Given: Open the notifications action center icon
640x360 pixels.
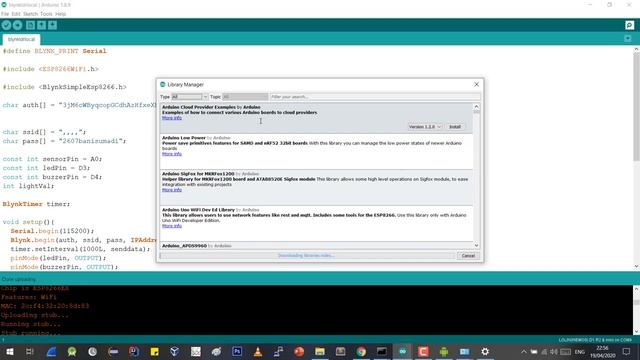Looking at the screenshot, I should 627,351.
